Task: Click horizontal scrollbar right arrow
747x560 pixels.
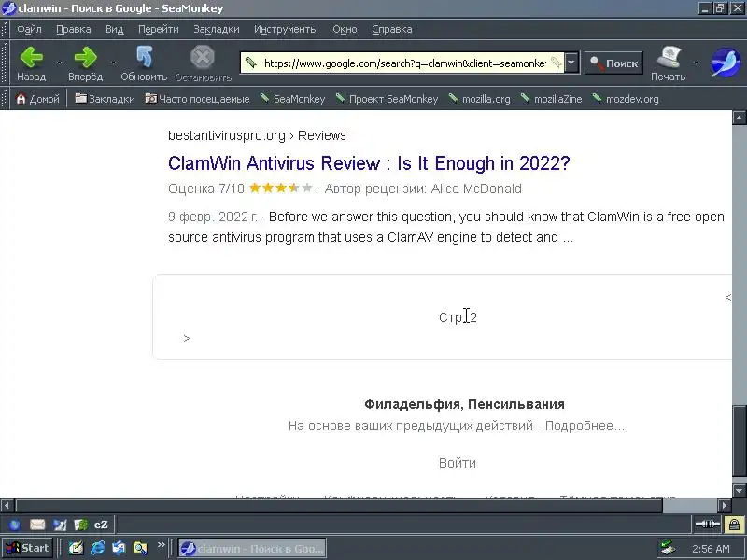Action: (x=725, y=505)
